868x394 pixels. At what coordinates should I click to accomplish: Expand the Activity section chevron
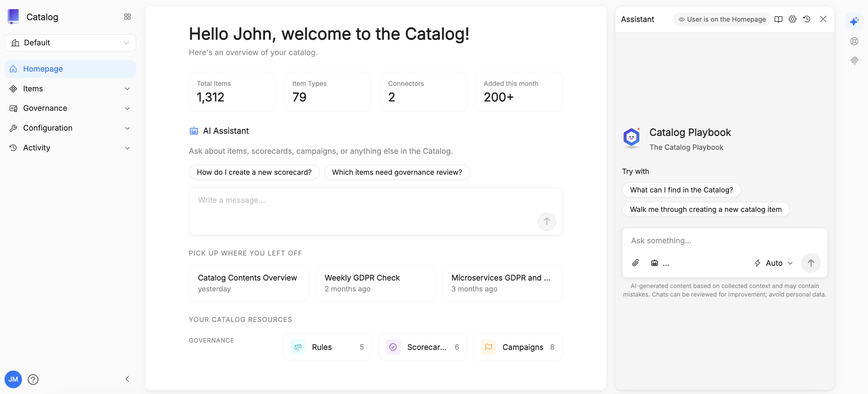[127, 148]
